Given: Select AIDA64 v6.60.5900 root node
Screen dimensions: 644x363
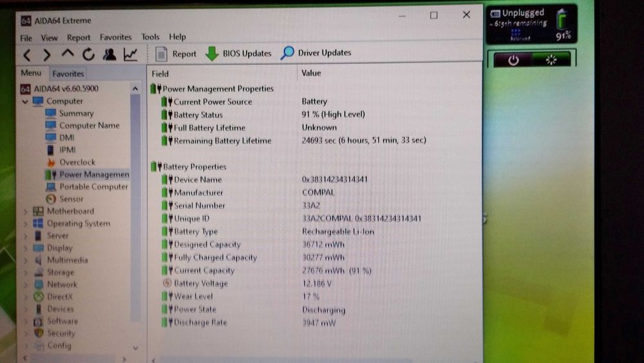Looking at the screenshot, I should click(59, 89).
